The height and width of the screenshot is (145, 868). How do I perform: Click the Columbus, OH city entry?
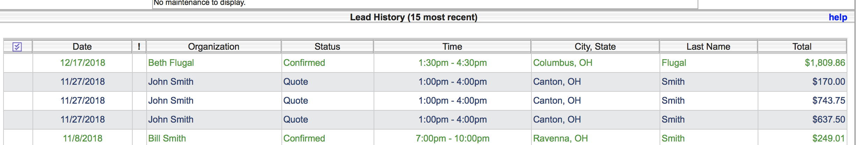[562, 63]
